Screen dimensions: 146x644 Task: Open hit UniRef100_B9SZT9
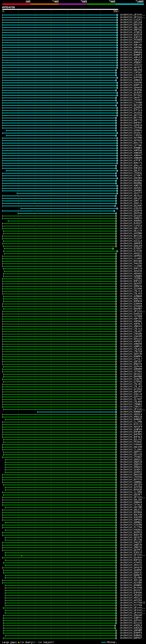131,25
